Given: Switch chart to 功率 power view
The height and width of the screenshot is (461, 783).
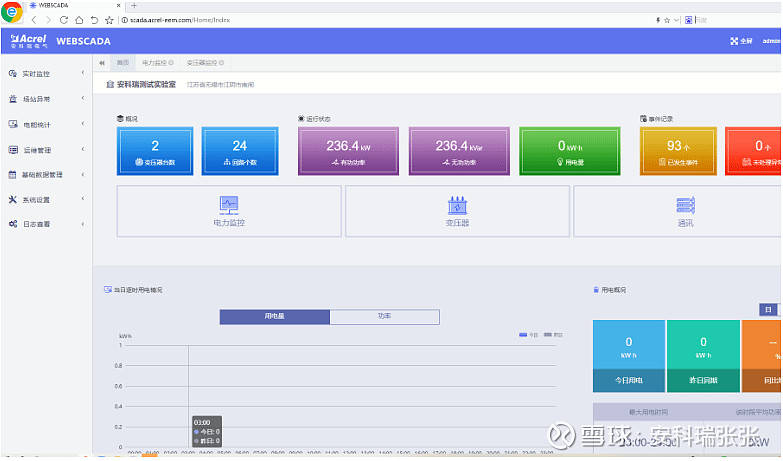Looking at the screenshot, I should click(x=384, y=316).
